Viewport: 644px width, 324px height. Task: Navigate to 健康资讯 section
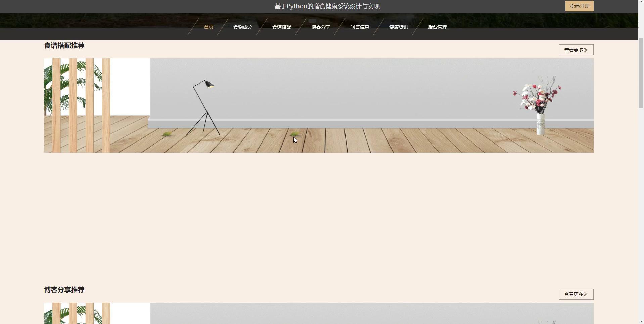coord(399,27)
